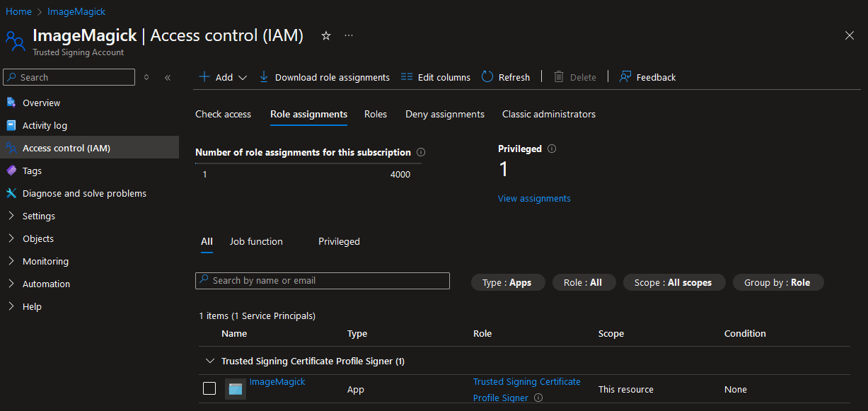Collapse Trusted Signing Certificate Profile Signer group
The width and height of the screenshot is (868, 411).
pos(209,361)
